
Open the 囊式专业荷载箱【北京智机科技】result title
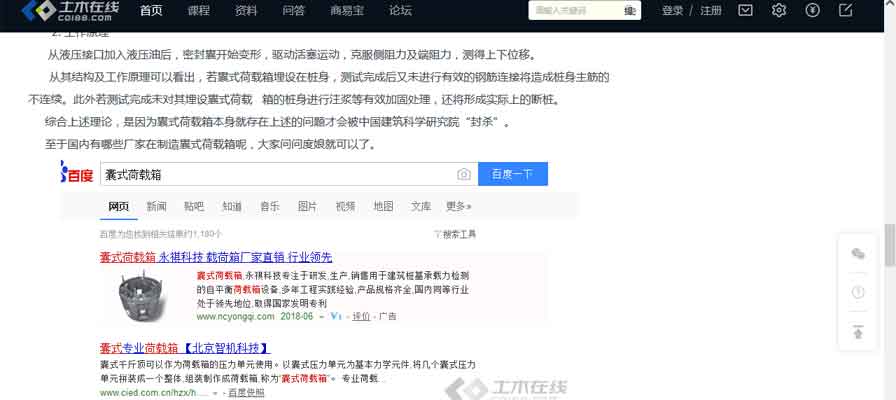pos(185,348)
